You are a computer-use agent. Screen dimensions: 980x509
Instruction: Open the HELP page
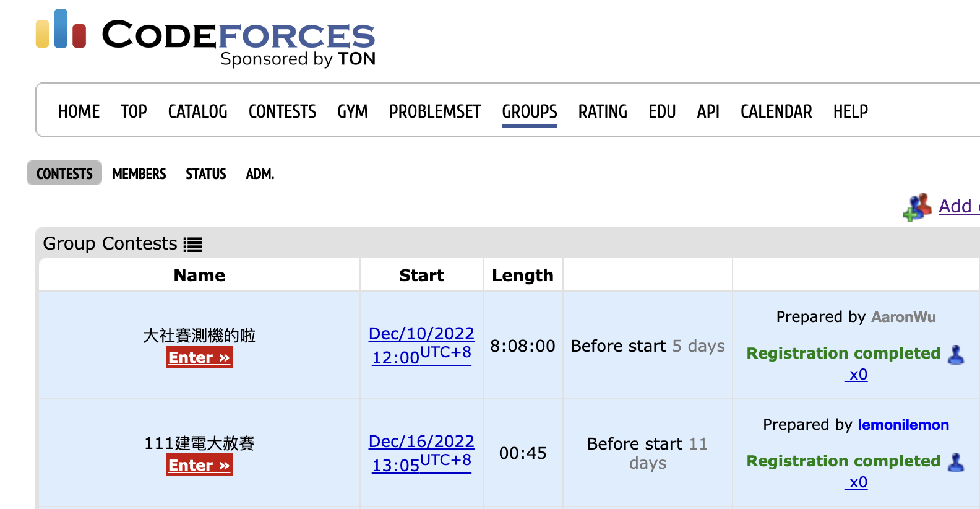tap(851, 111)
